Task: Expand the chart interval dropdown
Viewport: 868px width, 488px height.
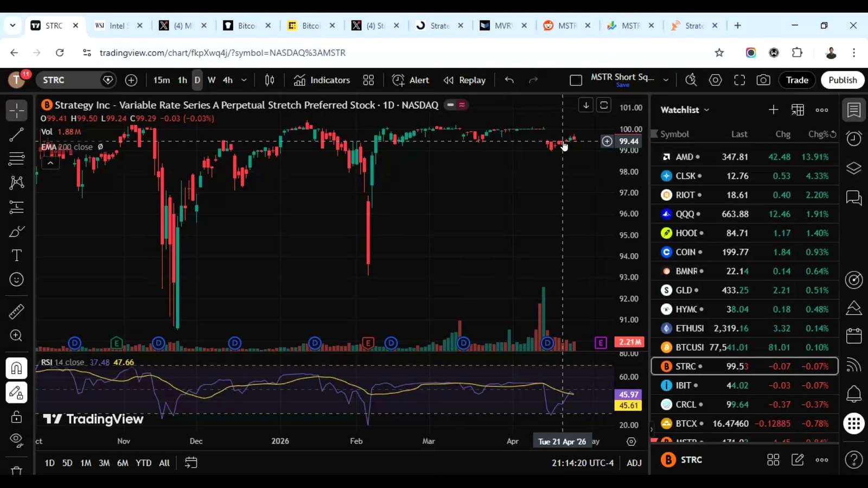Action: (244, 80)
